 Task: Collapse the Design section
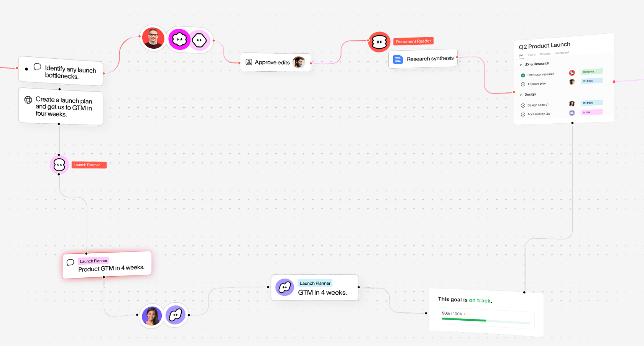[521, 95]
